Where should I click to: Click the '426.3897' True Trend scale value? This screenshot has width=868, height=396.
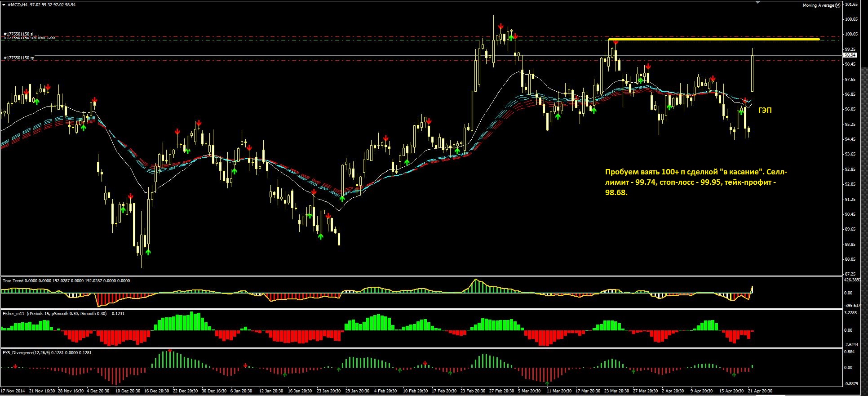(853, 280)
